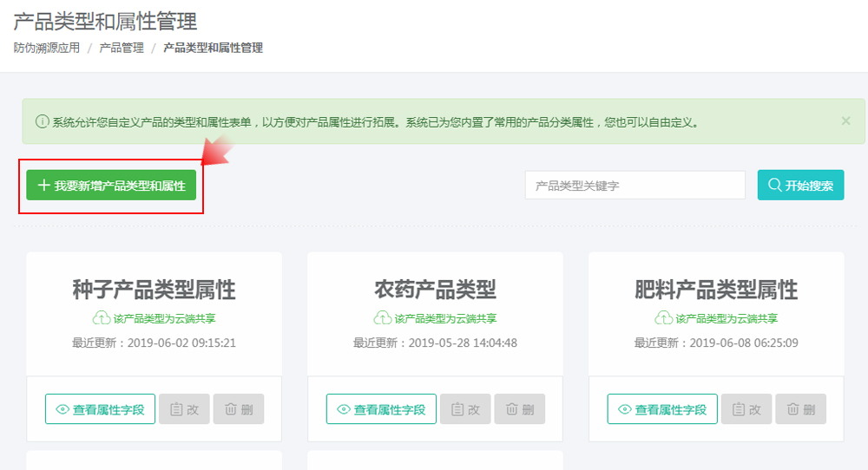
Task: Click the 农药产品类型 card title
Action: point(435,290)
